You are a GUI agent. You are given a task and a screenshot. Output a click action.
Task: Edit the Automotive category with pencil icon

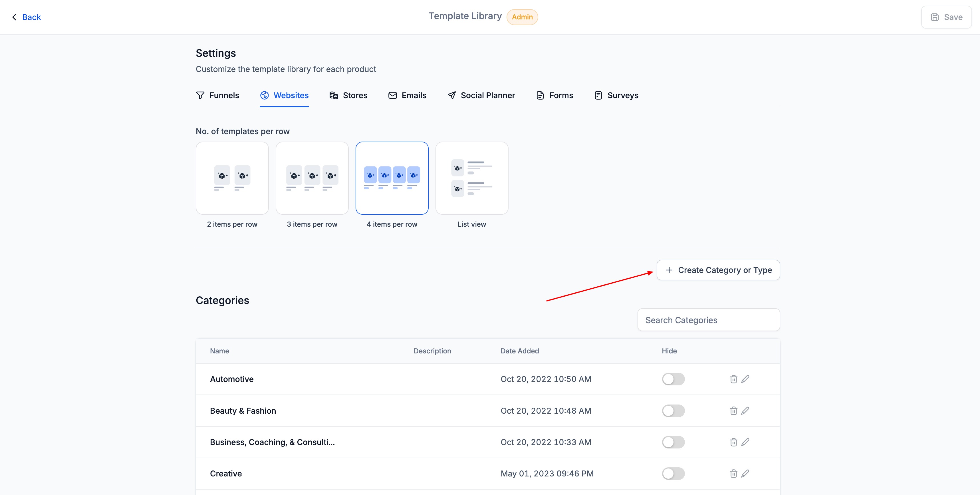pos(745,379)
